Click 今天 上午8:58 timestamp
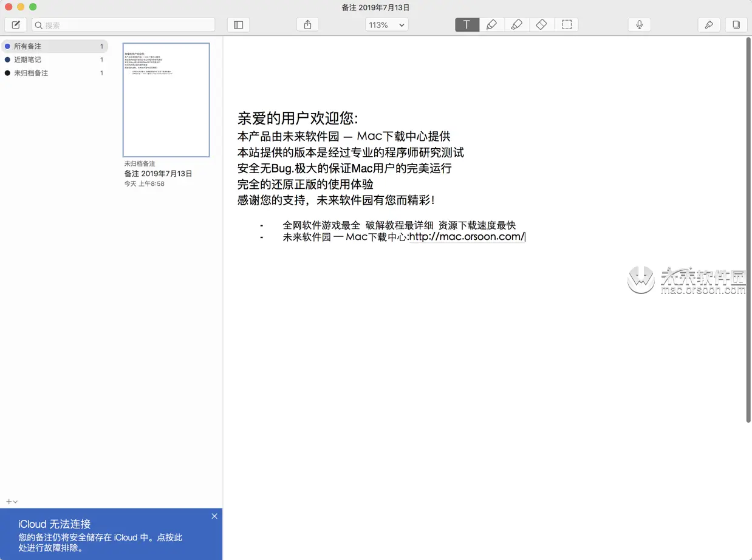Screen dimensions: 752x560 (x=145, y=183)
